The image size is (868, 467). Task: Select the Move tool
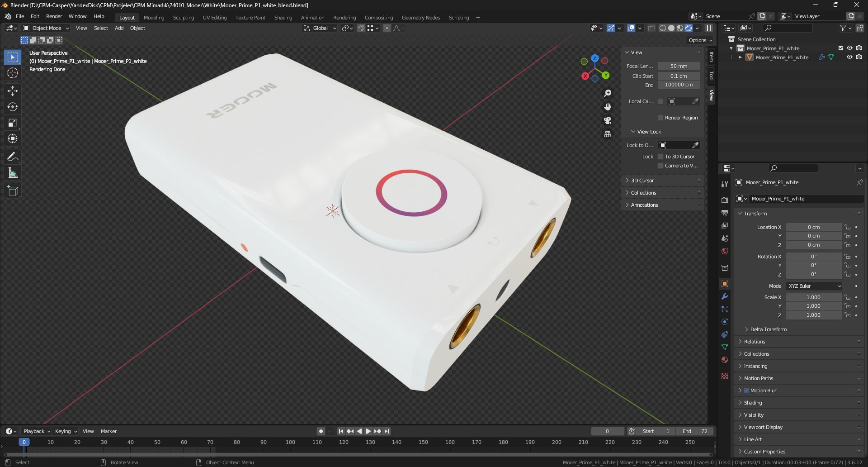tap(13, 91)
